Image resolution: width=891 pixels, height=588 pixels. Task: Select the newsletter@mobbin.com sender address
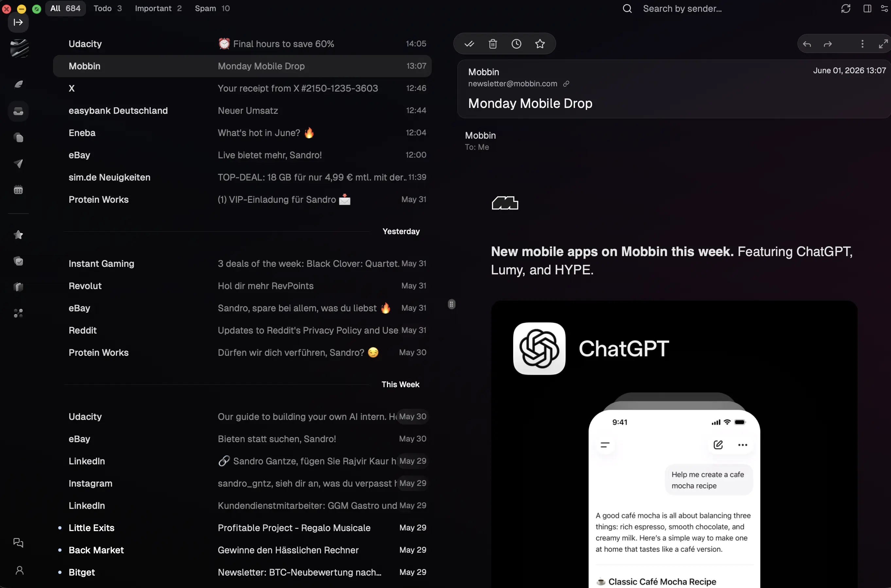[x=513, y=84]
